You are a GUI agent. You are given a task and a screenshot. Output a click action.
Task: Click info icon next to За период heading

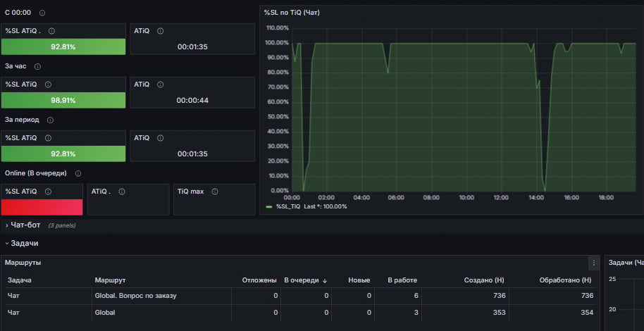pos(50,120)
